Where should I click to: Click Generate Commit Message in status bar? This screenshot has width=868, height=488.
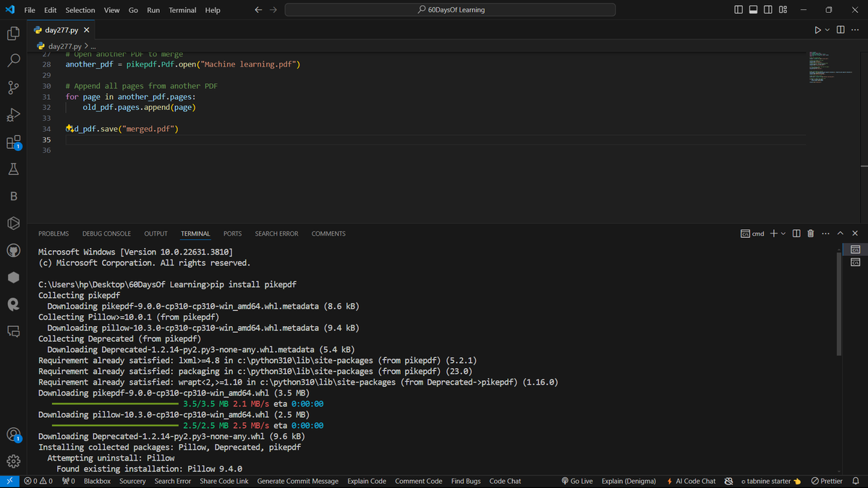298,481
